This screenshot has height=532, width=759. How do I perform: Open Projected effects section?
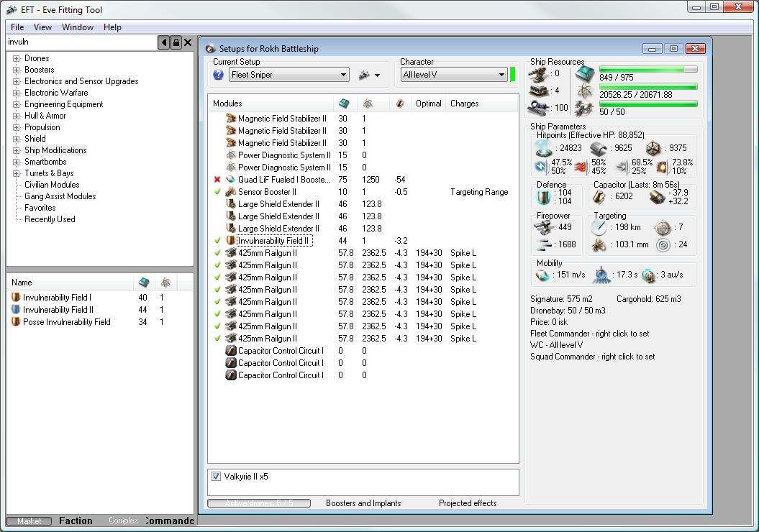(468, 503)
